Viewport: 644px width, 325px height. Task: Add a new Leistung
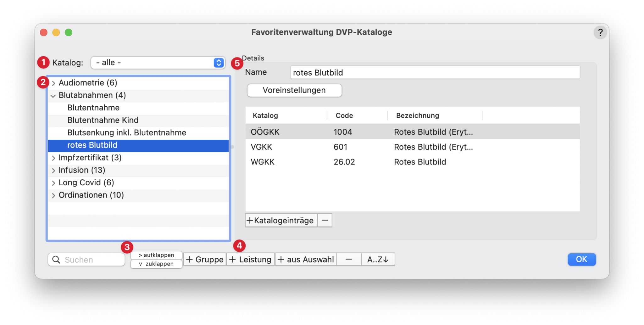[x=250, y=260]
